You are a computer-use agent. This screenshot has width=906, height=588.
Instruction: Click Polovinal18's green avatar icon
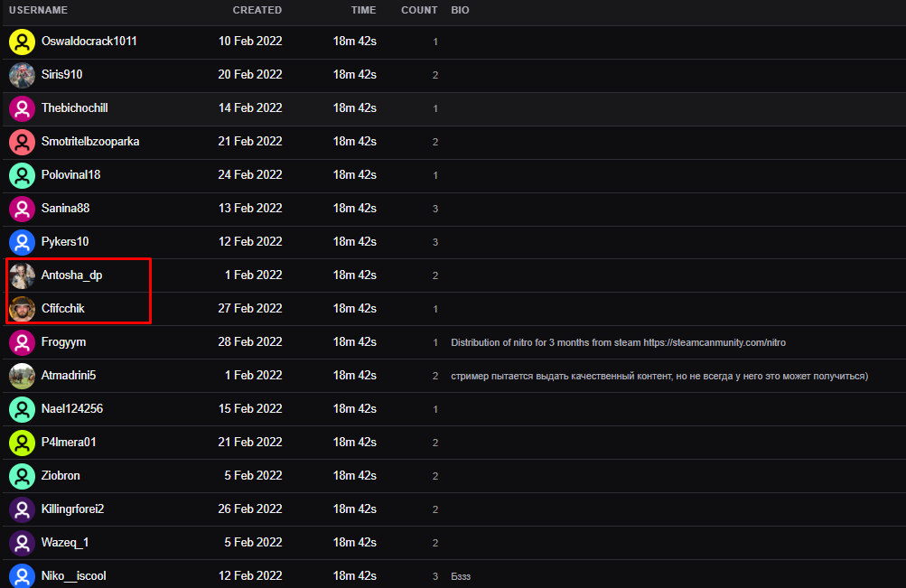tap(22, 175)
